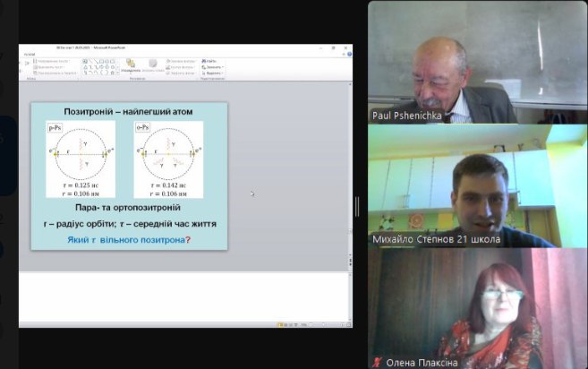Click the Quick Styles button in ribbon
This screenshot has height=369, width=588.
click(x=153, y=66)
